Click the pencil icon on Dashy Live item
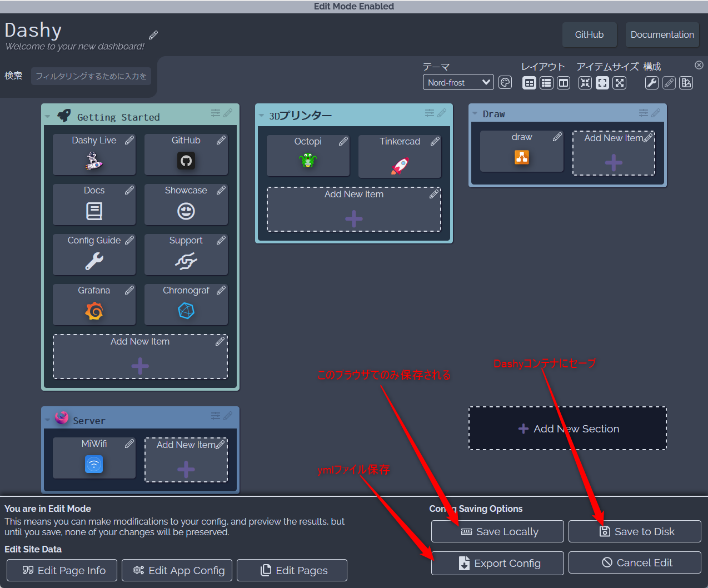The width and height of the screenshot is (708, 588). point(129,140)
